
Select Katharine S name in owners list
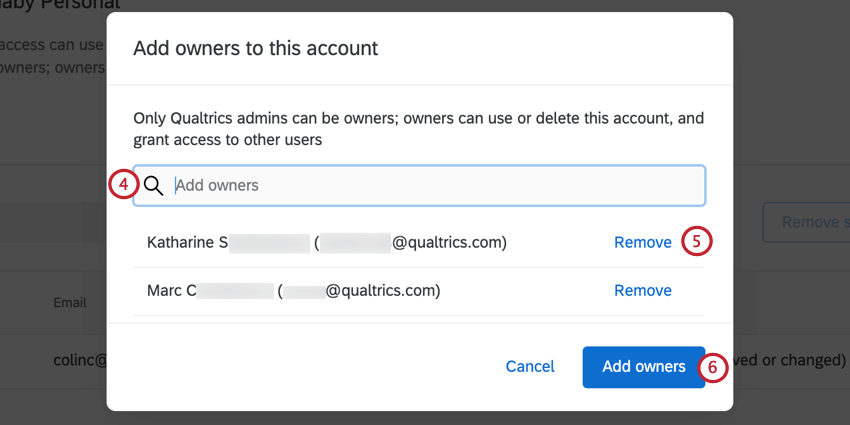(x=188, y=242)
